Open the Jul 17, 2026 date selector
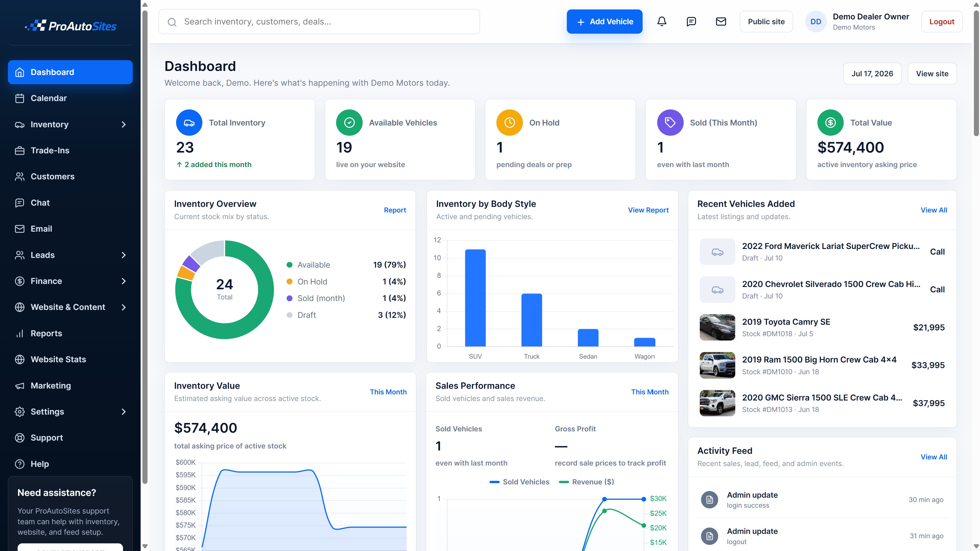The height and width of the screenshot is (551, 980). [x=872, y=73]
